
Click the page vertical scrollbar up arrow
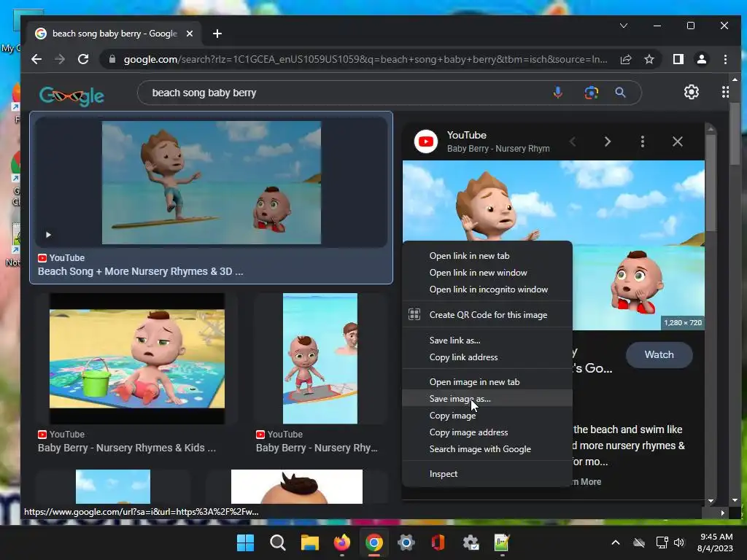(735, 79)
